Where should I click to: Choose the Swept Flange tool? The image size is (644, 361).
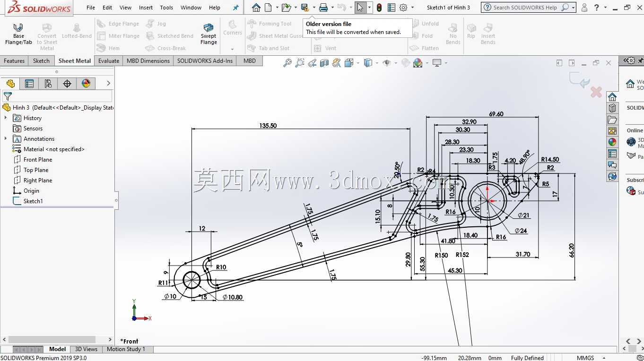(x=209, y=34)
